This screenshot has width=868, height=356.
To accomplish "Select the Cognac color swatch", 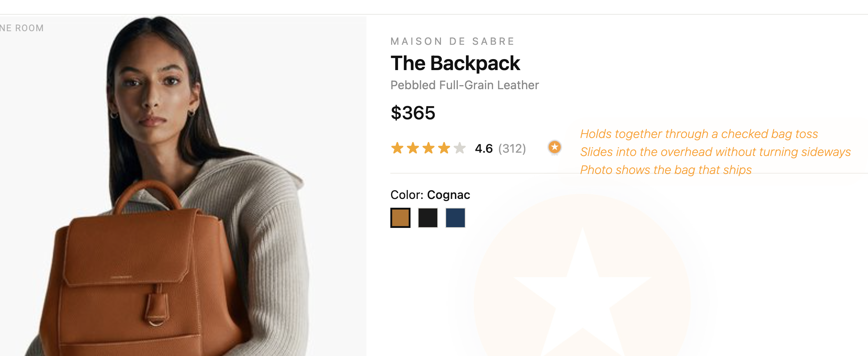I will tap(400, 218).
